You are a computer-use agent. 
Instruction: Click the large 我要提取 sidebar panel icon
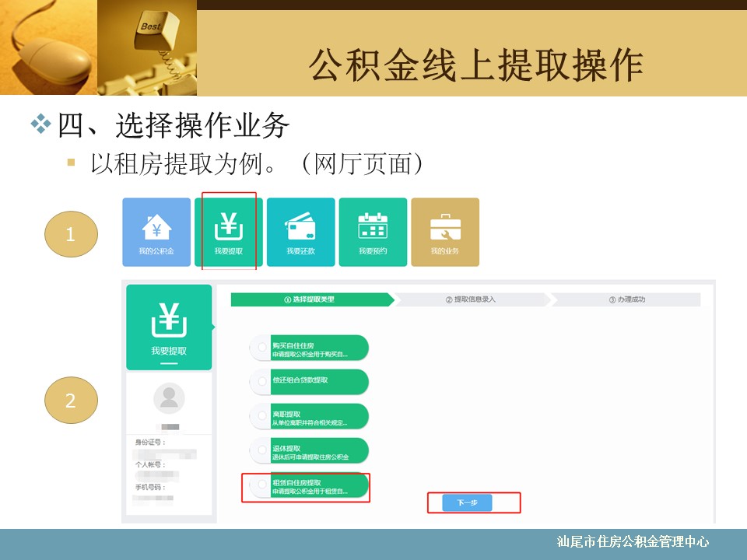(169, 327)
